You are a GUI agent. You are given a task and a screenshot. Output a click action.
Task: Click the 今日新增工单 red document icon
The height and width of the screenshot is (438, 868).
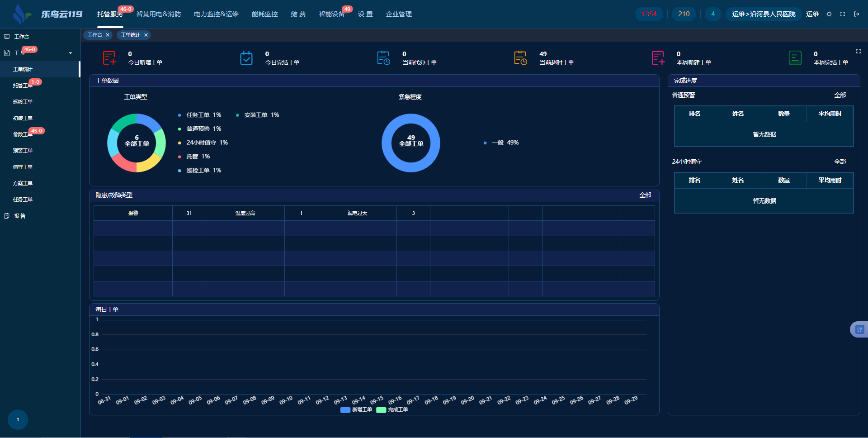[109, 58]
